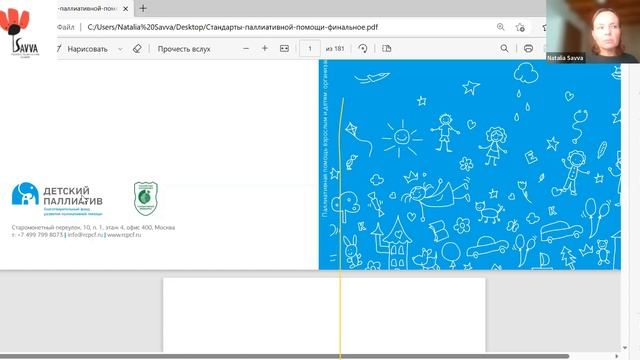
Task: Click the Файл label in address bar
Action: tap(66, 27)
